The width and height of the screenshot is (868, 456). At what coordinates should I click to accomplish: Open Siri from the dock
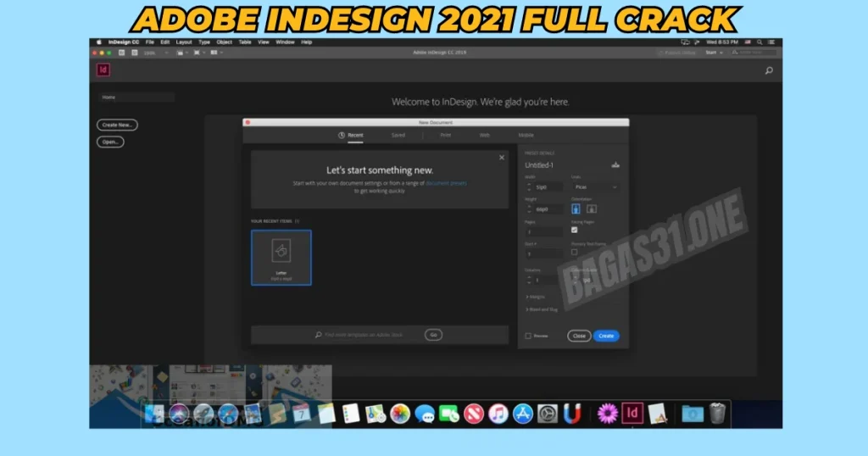179,414
